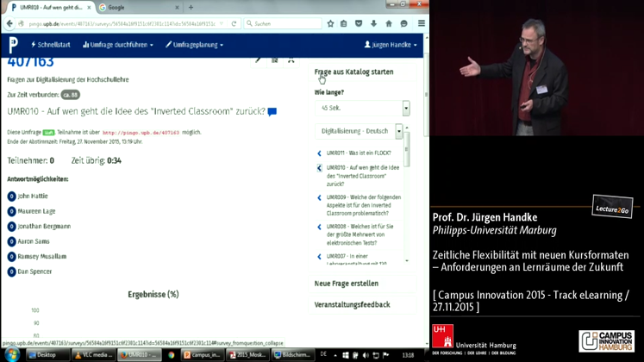The height and width of the screenshot is (362, 644).
Task: Open Firefox hamburger menu
Action: (421, 23)
